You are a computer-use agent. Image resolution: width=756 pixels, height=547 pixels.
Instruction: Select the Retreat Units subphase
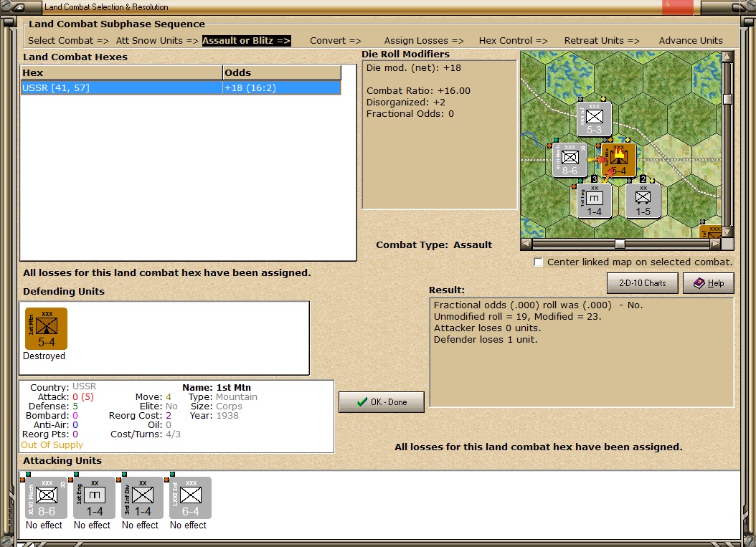(601, 40)
